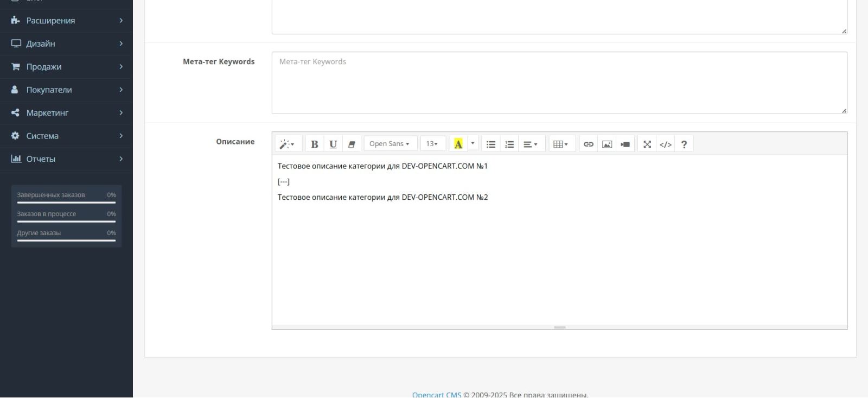Toggle fullscreen editor mode

[x=647, y=144]
